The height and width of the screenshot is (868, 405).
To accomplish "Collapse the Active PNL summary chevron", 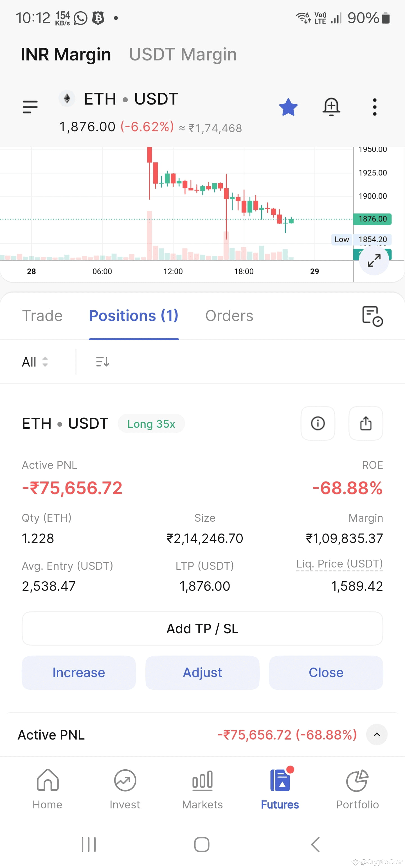I will [377, 734].
